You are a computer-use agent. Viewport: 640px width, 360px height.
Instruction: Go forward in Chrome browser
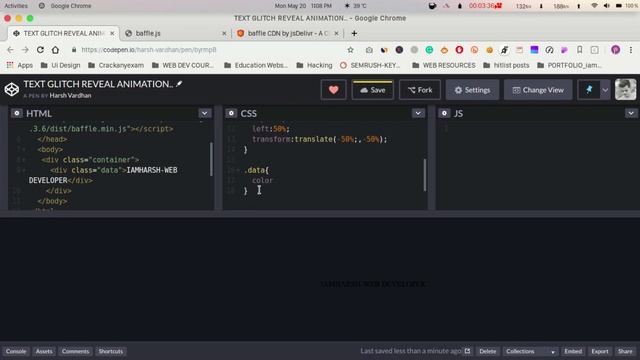coord(25,50)
